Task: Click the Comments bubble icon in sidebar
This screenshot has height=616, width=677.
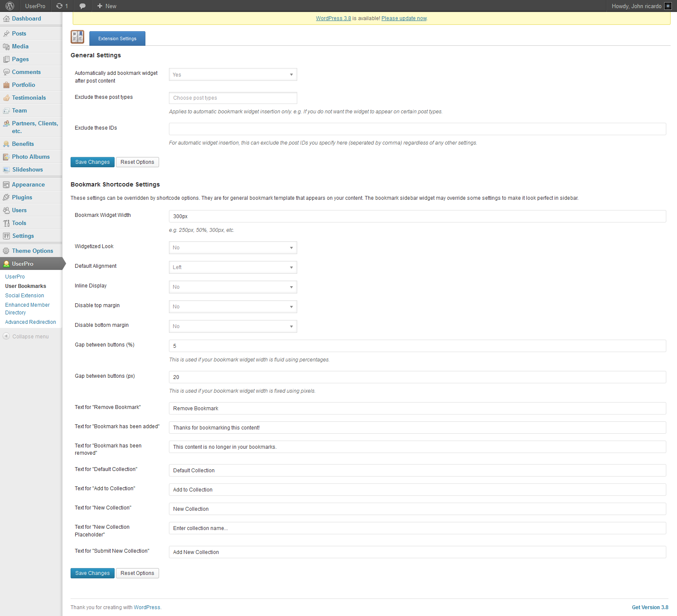Action: pos(6,72)
